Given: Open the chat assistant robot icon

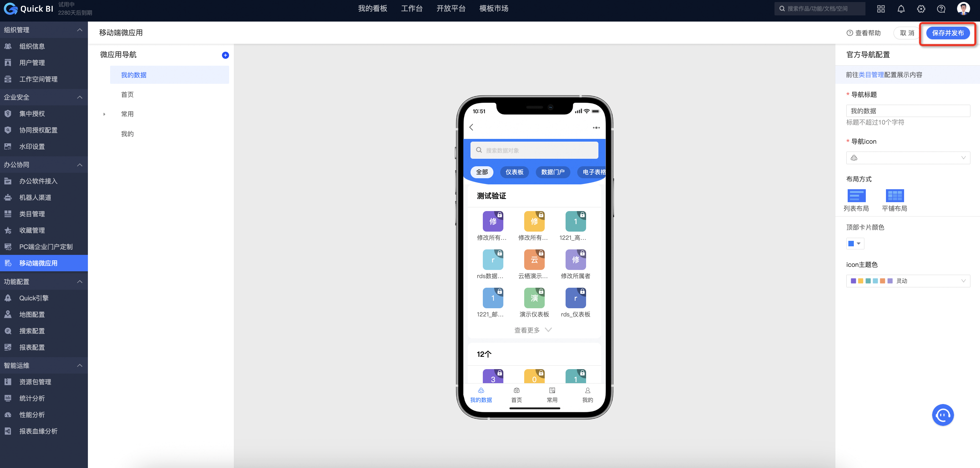Looking at the screenshot, I should [942, 415].
